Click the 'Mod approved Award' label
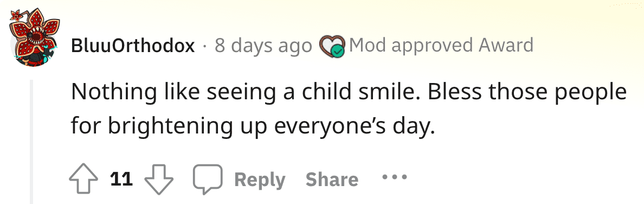644x204 pixels. point(441,46)
